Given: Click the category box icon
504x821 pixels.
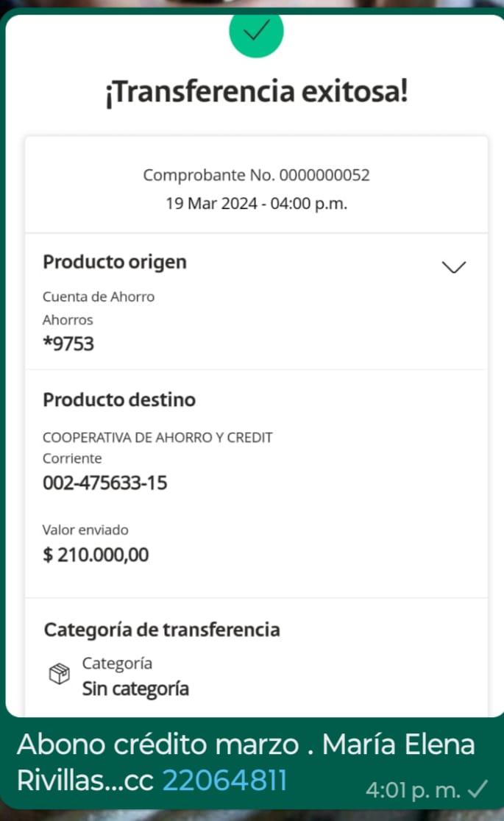Looking at the screenshot, I should click(x=59, y=675).
